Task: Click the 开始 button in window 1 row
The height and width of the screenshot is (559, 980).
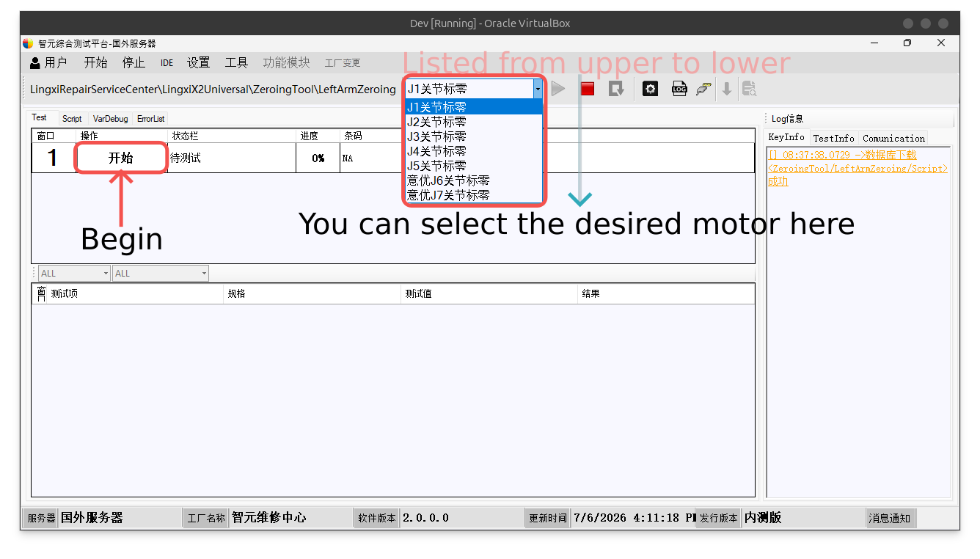Action: coord(121,158)
